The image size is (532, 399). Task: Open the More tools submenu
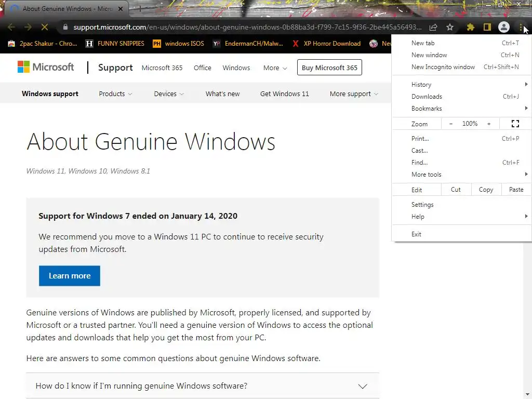pos(462,175)
